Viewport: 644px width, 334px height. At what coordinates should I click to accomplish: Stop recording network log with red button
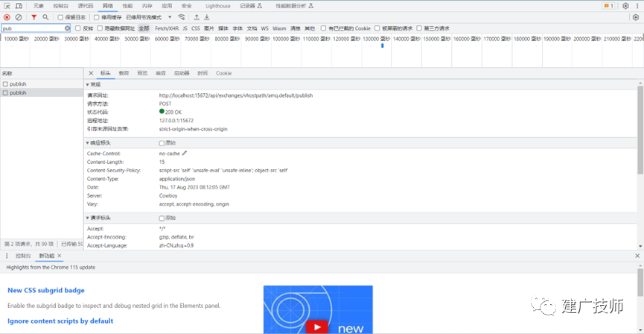[7, 17]
